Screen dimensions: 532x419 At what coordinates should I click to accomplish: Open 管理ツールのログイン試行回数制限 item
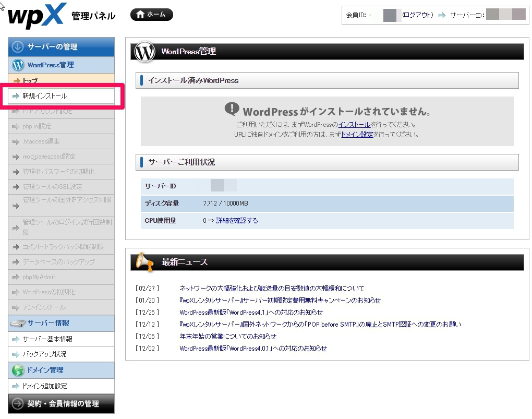(x=61, y=228)
